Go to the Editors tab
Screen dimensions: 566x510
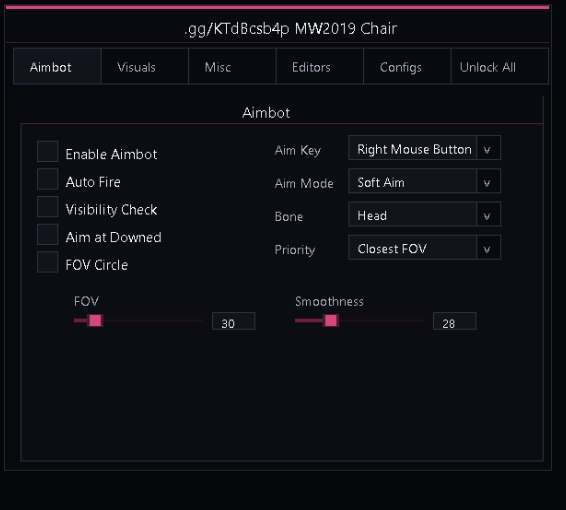tap(319, 67)
